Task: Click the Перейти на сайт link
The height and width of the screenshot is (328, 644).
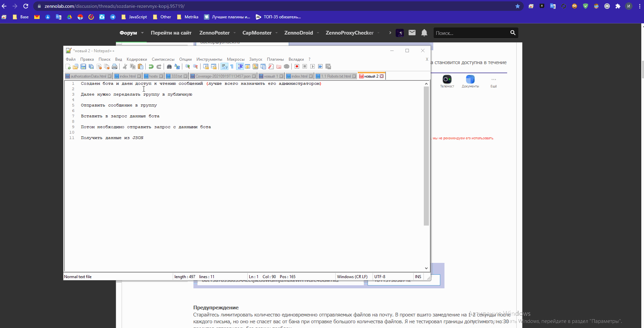Action: (171, 33)
